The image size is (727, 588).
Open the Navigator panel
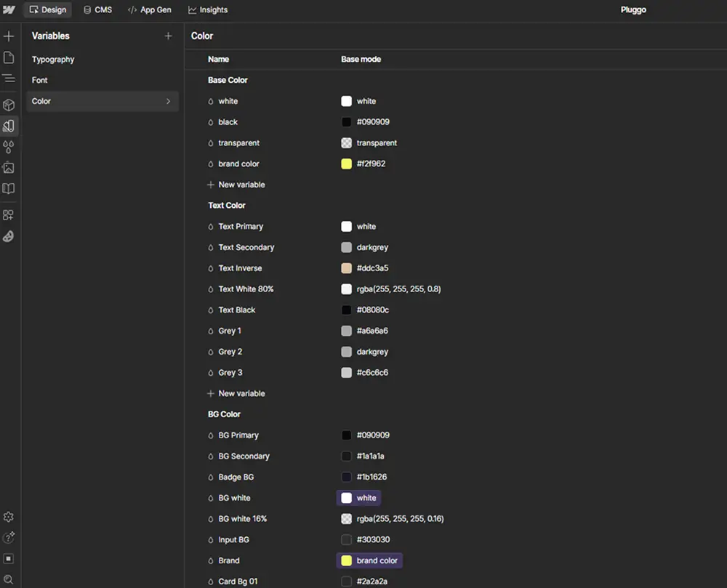click(9, 78)
